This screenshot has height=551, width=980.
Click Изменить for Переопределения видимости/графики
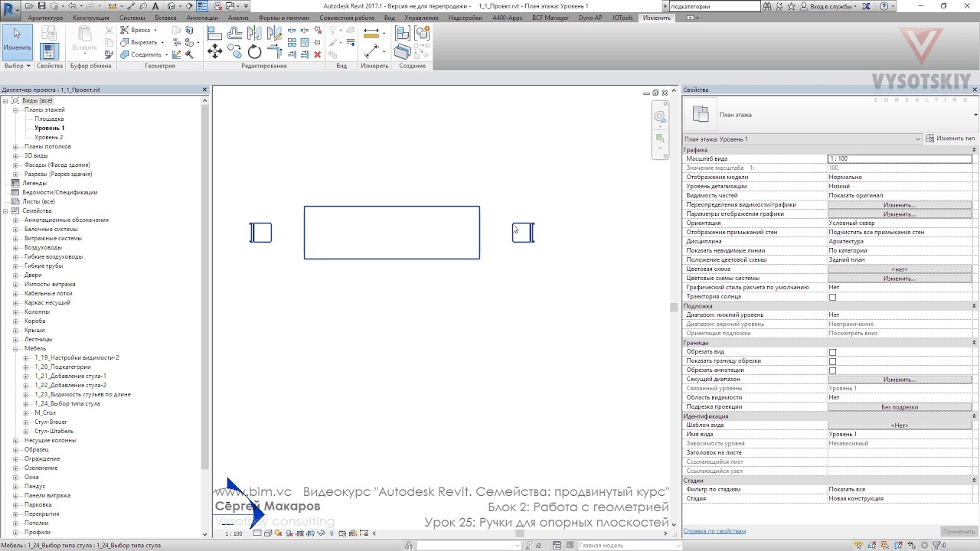[x=900, y=205]
